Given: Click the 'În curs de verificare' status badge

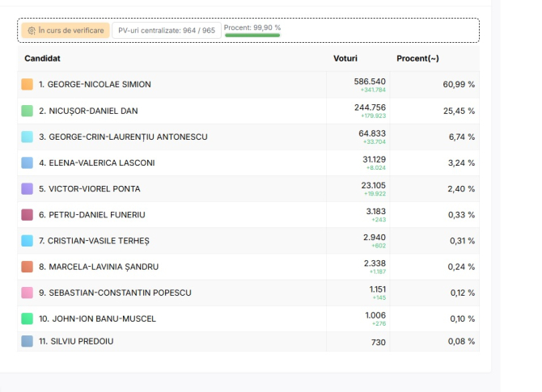Looking at the screenshot, I should click(x=65, y=30).
